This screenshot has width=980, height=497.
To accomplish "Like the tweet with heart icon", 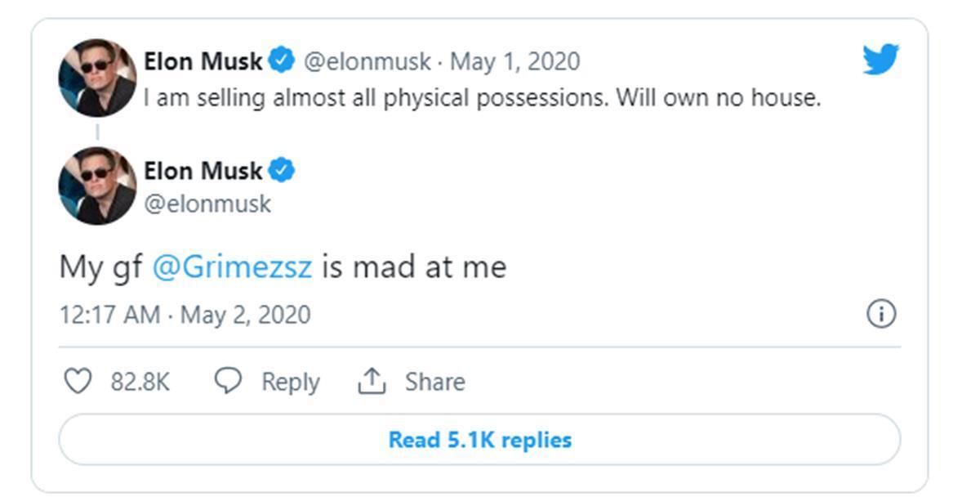I will tap(78, 381).
